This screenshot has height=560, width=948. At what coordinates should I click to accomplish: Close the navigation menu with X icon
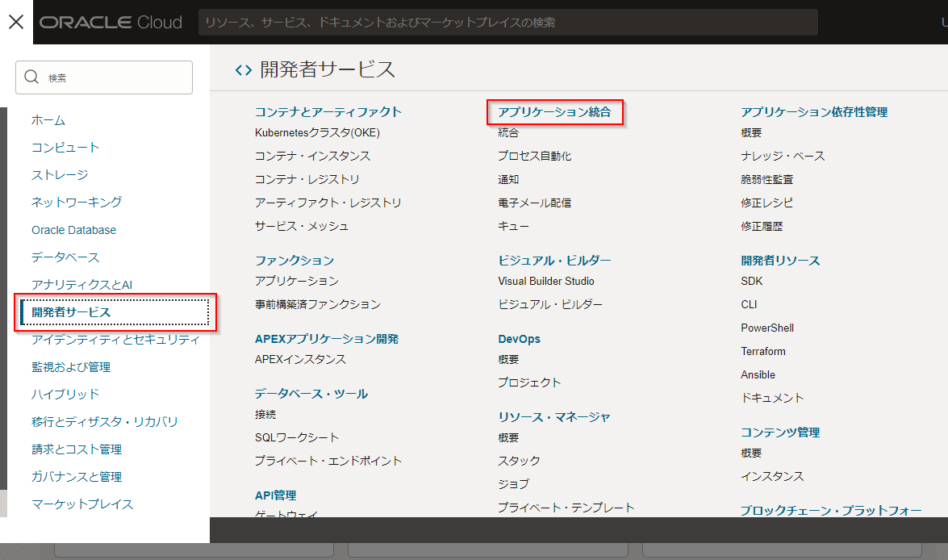click(x=16, y=22)
